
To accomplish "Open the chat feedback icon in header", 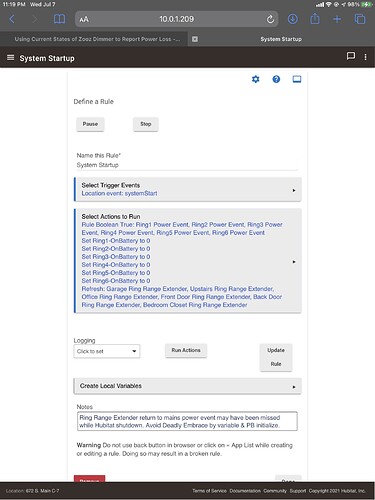I will pos(351,56).
